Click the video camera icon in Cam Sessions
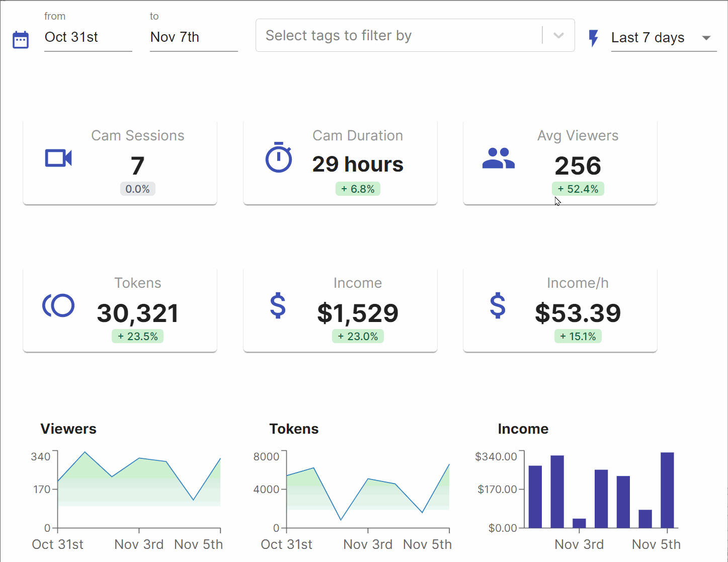The image size is (728, 562). pyautogui.click(x=58, y=158)
